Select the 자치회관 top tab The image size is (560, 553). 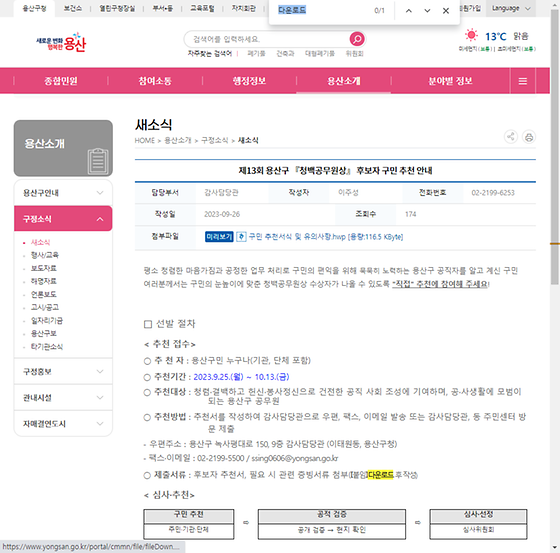pos(244,8)
